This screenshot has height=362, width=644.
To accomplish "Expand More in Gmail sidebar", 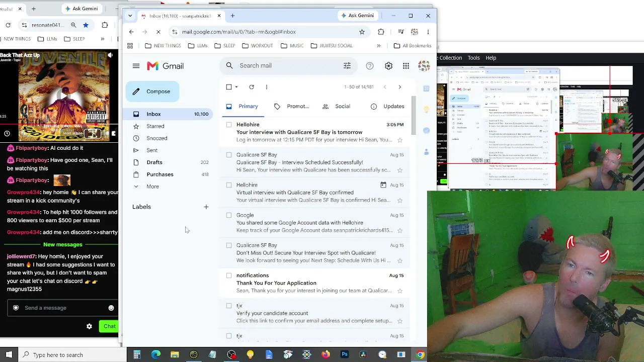I will 152,187.
